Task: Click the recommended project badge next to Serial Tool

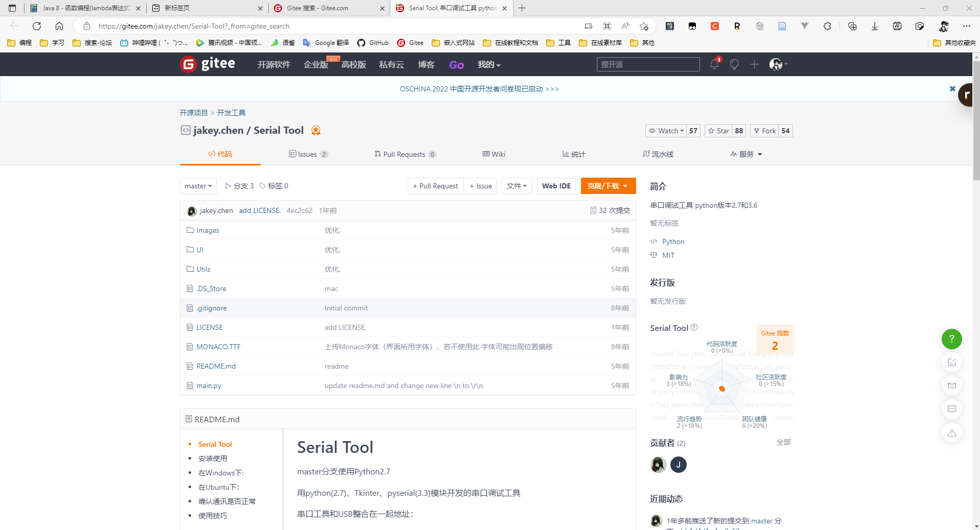Action: (x=316, y=131)
